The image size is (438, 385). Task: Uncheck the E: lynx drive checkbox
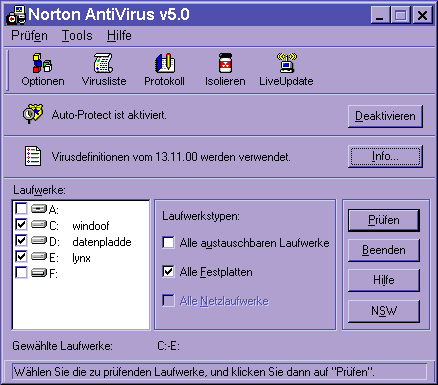(x=21, y=257)
